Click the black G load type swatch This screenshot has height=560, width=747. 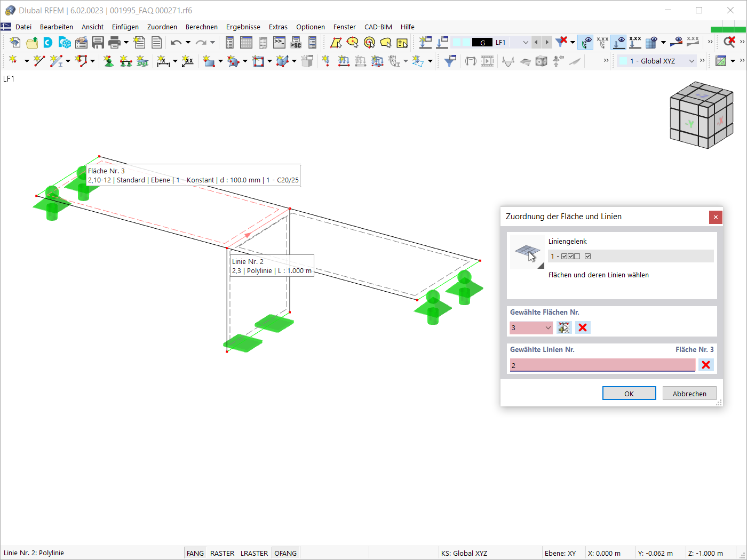(x=482, y=42)
